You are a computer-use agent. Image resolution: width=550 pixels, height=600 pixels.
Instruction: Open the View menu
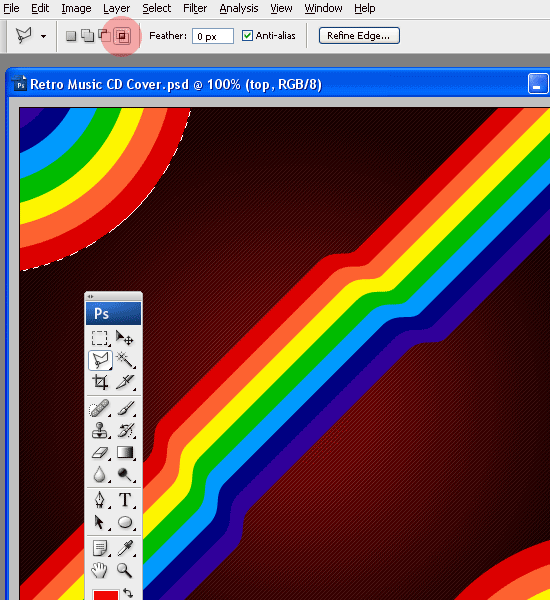pos(281,8)
